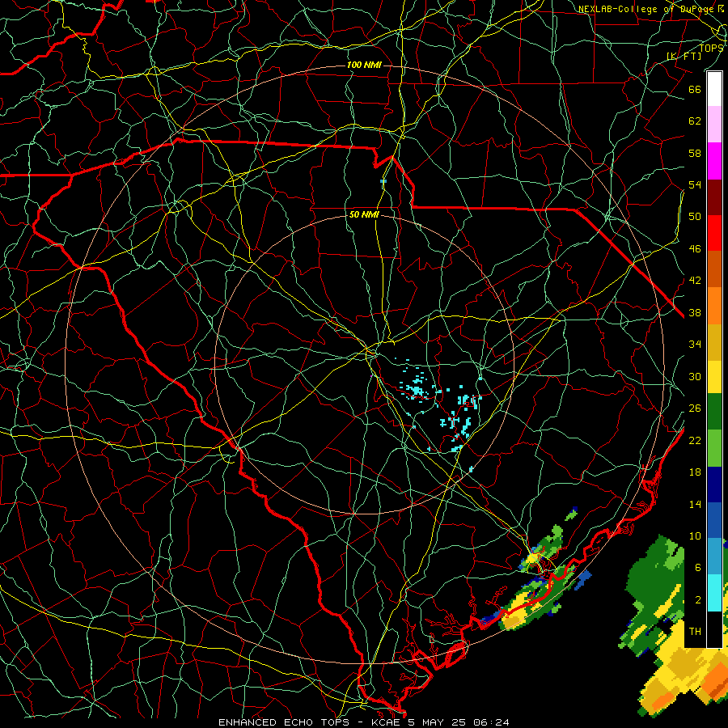
Task: Click legend value "62"
Action: tap(695, 121)
